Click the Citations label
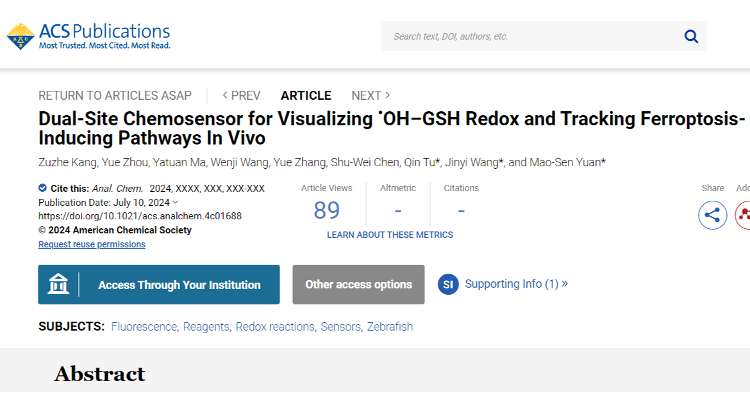The height and width of the screenshot is (400, 750). [461, 188]
